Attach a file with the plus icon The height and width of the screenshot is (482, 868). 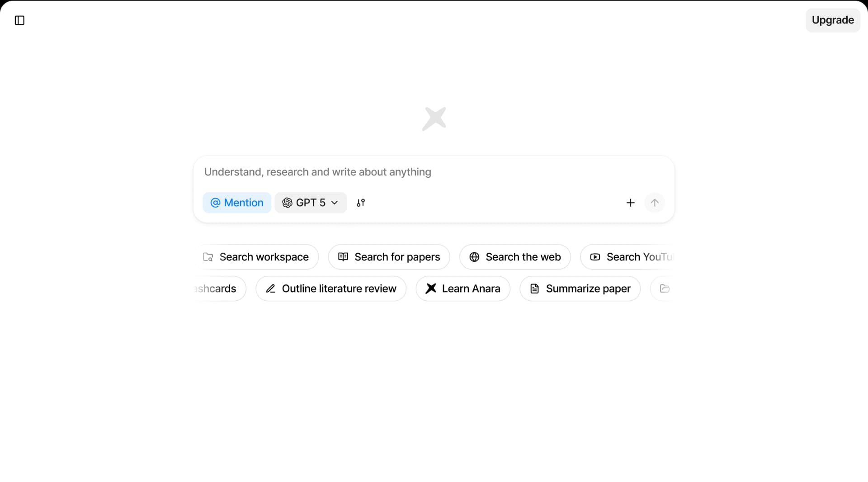coord(630,203)
